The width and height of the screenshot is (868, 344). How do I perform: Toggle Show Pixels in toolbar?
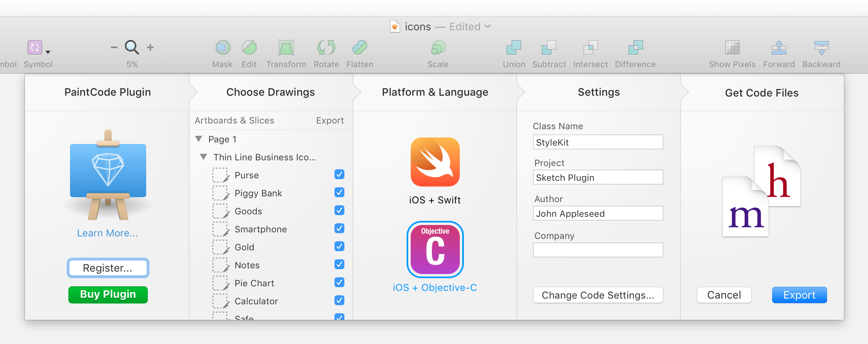[x=732, y=48]
